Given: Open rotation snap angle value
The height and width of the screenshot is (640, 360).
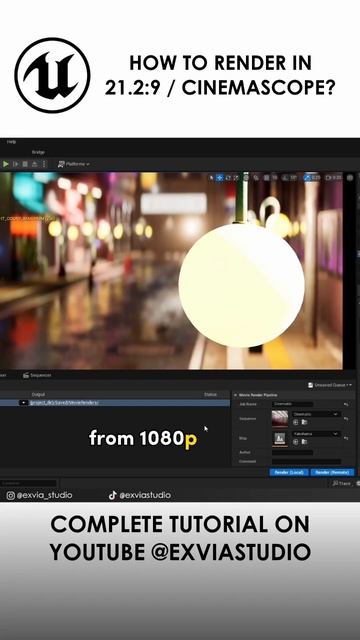Looking at the screenshot, I should point(293,178).
